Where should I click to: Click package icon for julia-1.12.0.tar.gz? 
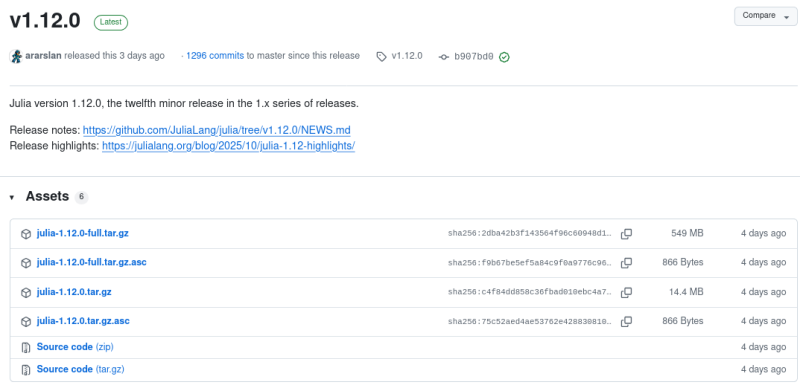pos(26,293)
